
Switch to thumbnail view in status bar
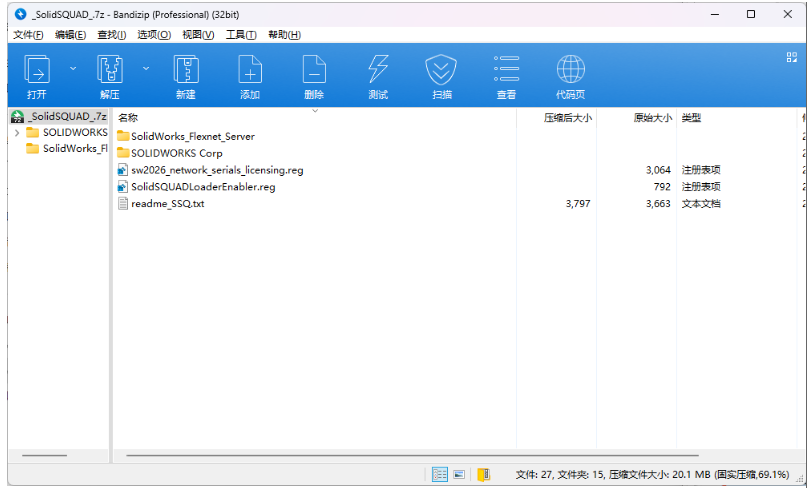(459, 475)
